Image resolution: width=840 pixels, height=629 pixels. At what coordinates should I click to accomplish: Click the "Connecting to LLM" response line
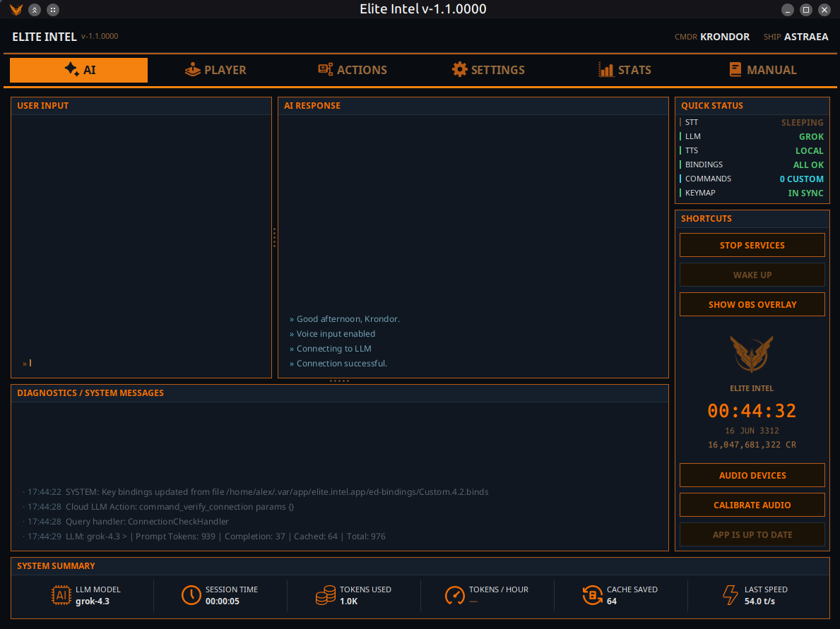[331, 349]
